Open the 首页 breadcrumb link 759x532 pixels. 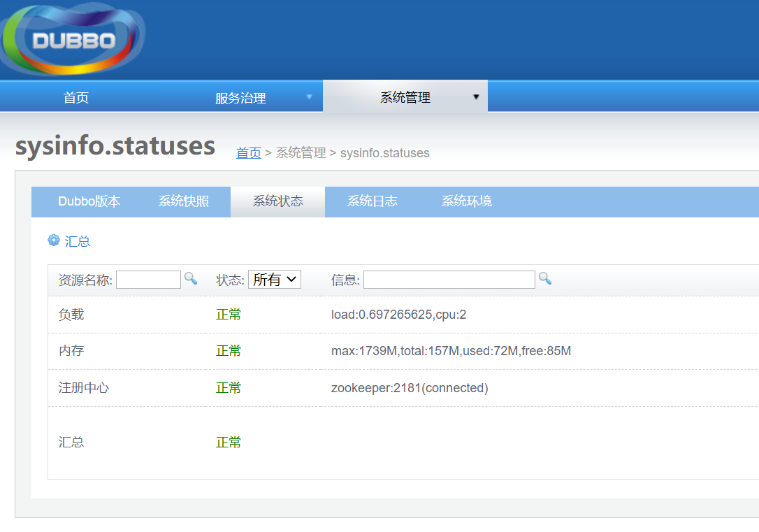pyautogui.click(x=248, y=152)
